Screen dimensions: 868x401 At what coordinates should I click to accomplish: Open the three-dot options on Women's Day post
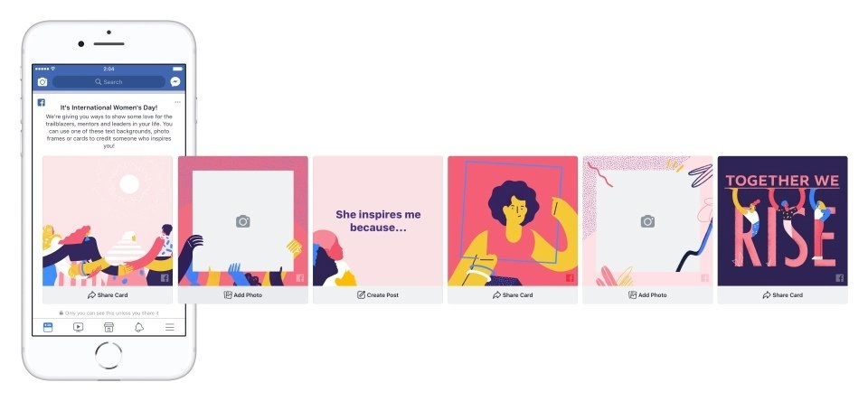[x=178, y=102]
